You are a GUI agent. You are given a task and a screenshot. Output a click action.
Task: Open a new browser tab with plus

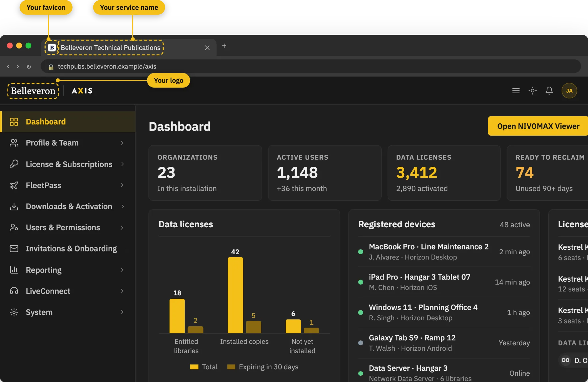coord(224,46)
